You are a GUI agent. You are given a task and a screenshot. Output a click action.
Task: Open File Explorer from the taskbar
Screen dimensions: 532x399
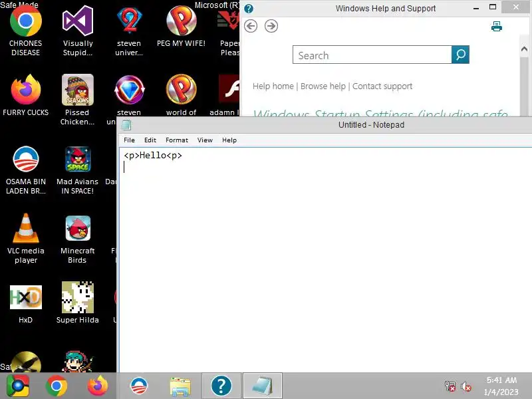[180, 386]
